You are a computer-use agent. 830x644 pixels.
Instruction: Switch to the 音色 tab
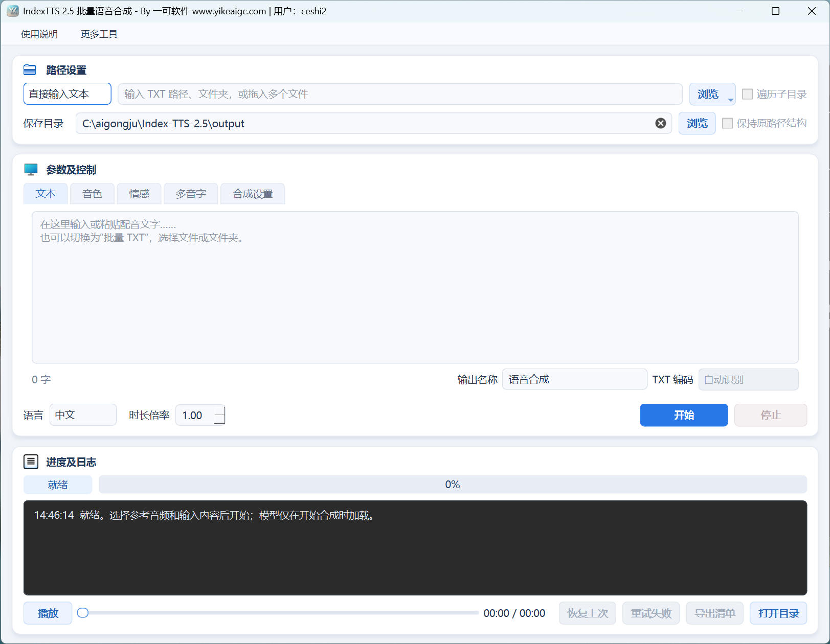pos(92,194)
